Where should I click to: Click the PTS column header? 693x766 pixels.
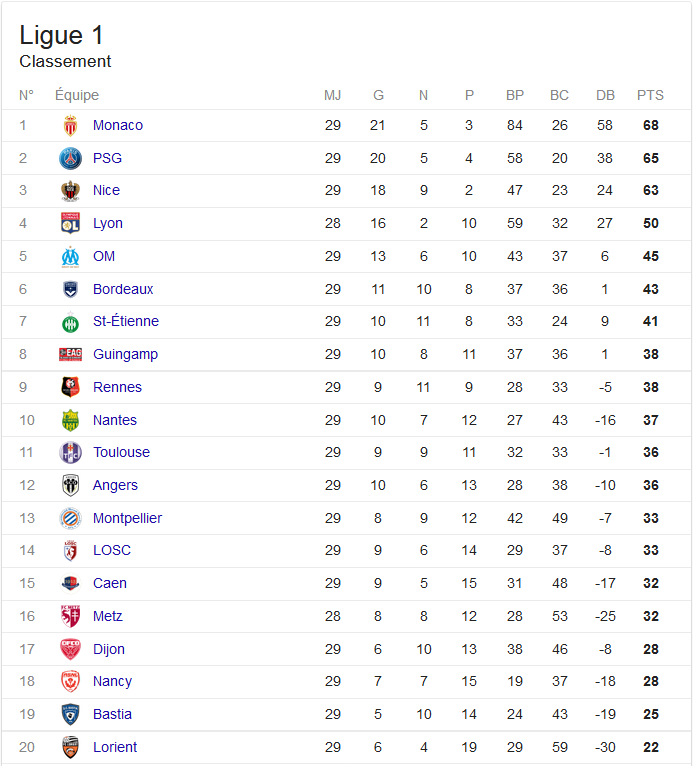coord(650,95)
